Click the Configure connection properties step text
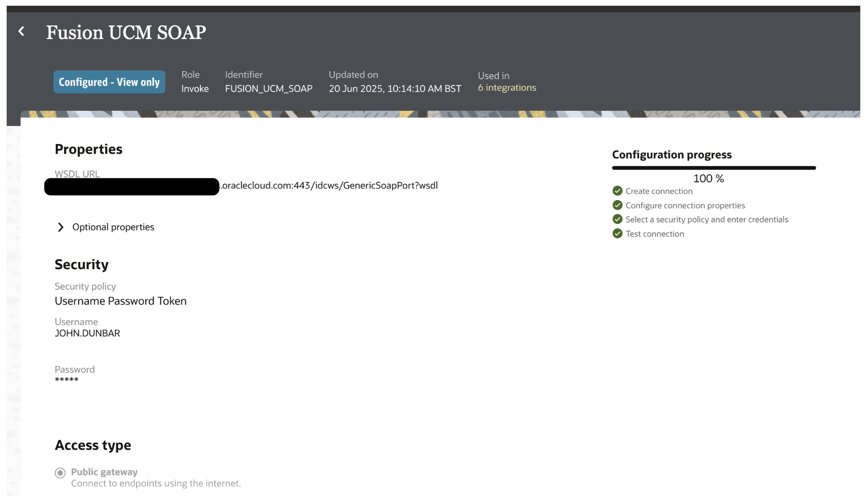 point(685,206)
